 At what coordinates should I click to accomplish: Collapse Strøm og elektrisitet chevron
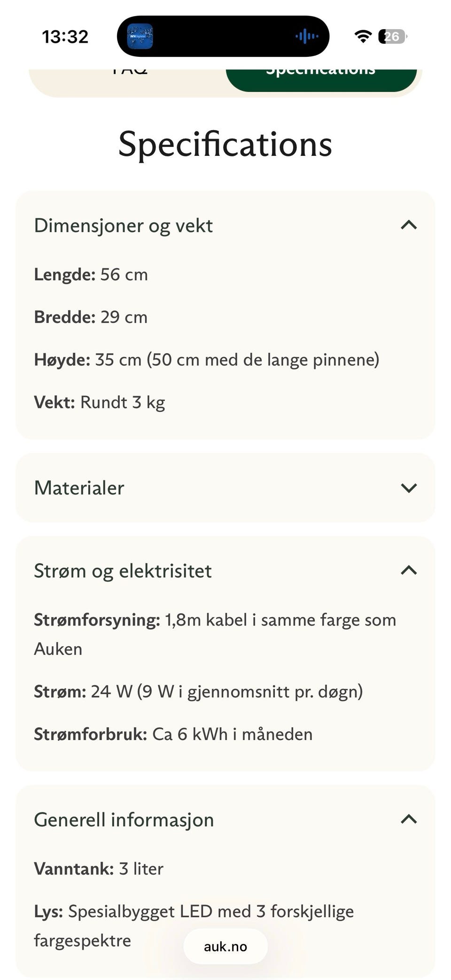click(x=409, y=570)
